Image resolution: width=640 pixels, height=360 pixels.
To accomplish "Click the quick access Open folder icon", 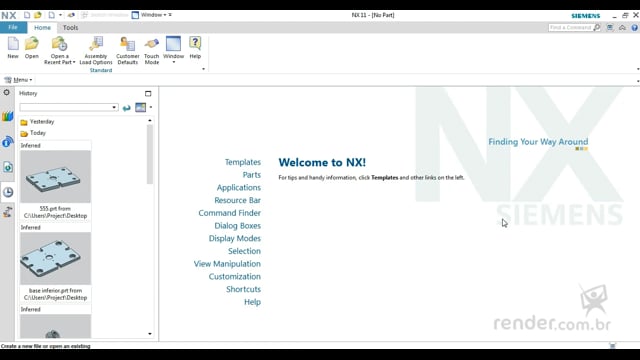I will coord(38,15).
